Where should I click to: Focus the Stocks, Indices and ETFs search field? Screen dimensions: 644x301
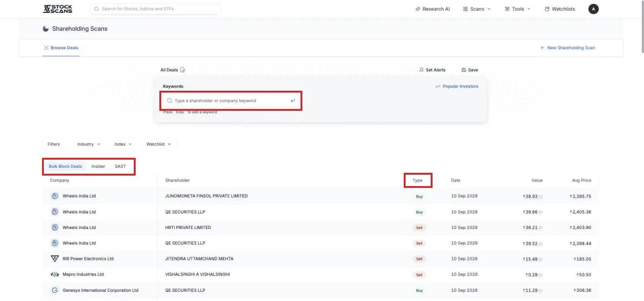[155, 9]
